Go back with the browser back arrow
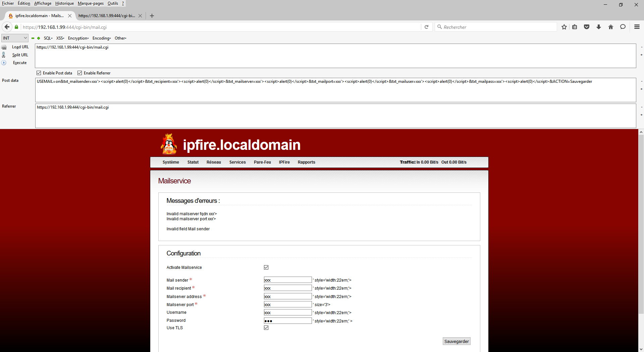 tap(7, 27)
